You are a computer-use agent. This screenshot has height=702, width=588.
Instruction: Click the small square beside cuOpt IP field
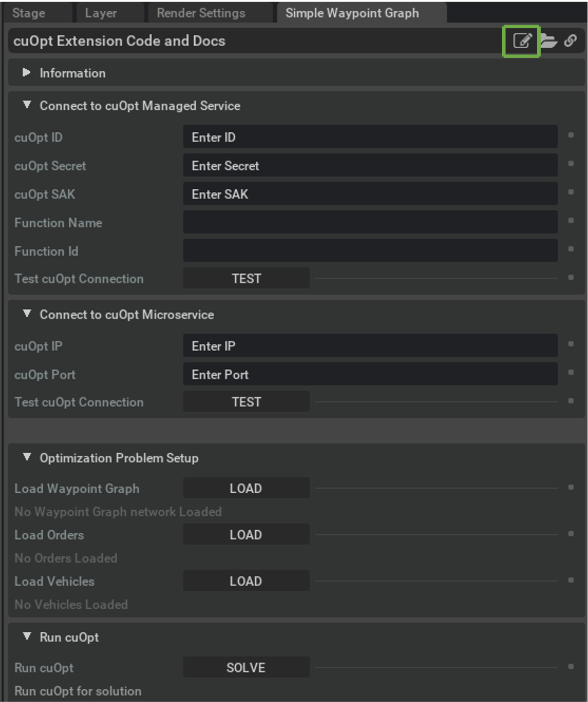tap(571, 344)
